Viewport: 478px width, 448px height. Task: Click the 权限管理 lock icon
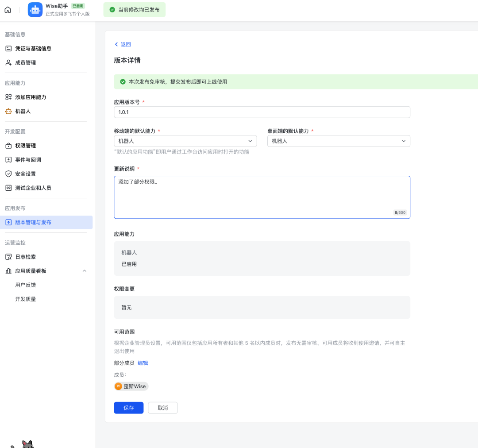8,146
